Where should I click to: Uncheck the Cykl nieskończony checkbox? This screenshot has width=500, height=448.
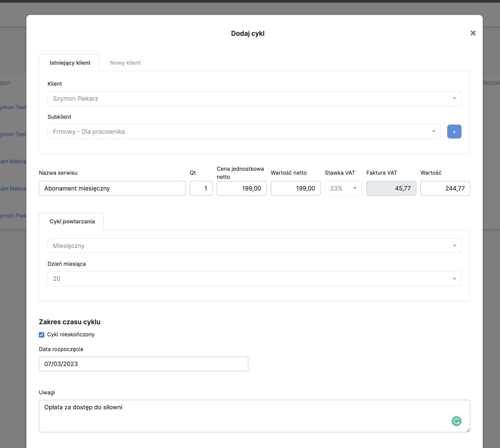pyautogui.click(x=42, y=334)
